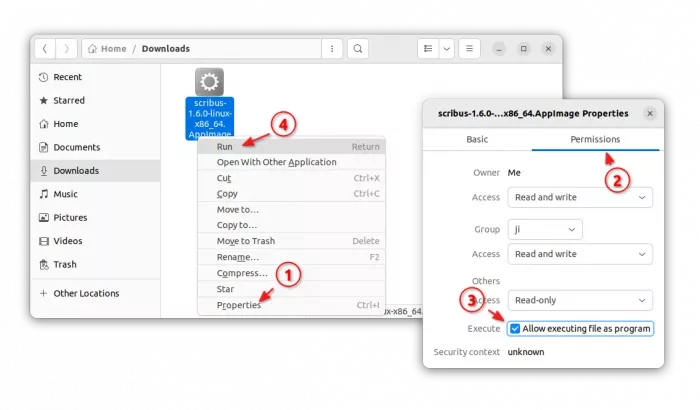The height and width of the screenshot is (410, 700).
Task: Open Other Locations in sidebar
Action: pyautogui.click(x=86, y=293)
